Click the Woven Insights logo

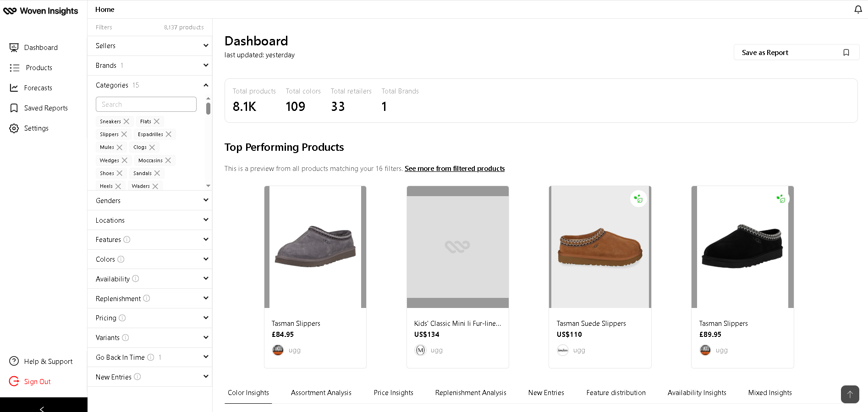[x=41, y=11]
